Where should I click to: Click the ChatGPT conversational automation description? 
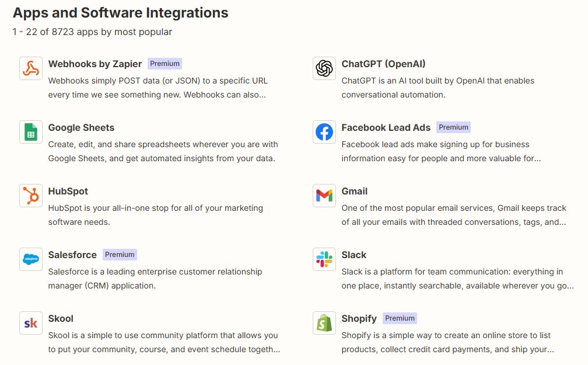437,88
